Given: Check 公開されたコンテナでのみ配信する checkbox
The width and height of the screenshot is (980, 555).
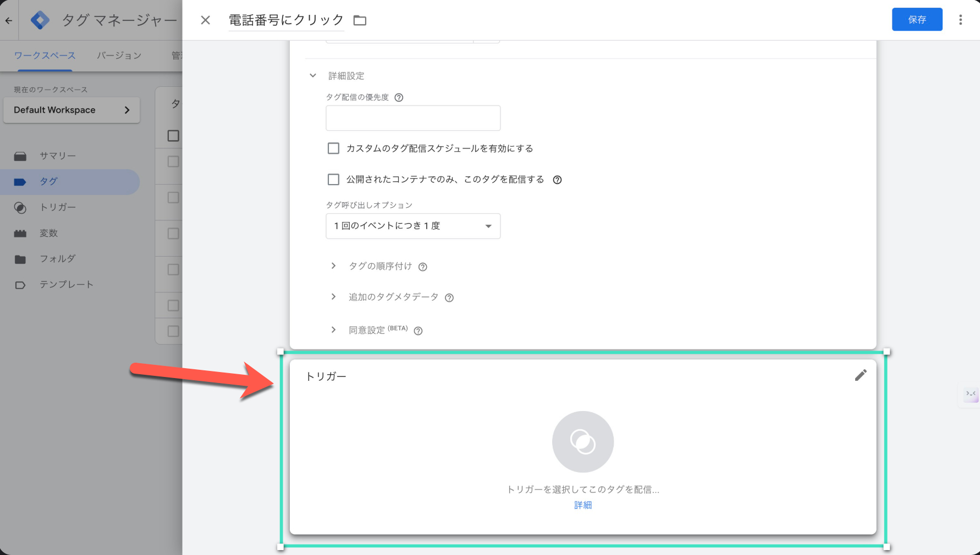Looking at the screenshot, I should click(333, 180).
